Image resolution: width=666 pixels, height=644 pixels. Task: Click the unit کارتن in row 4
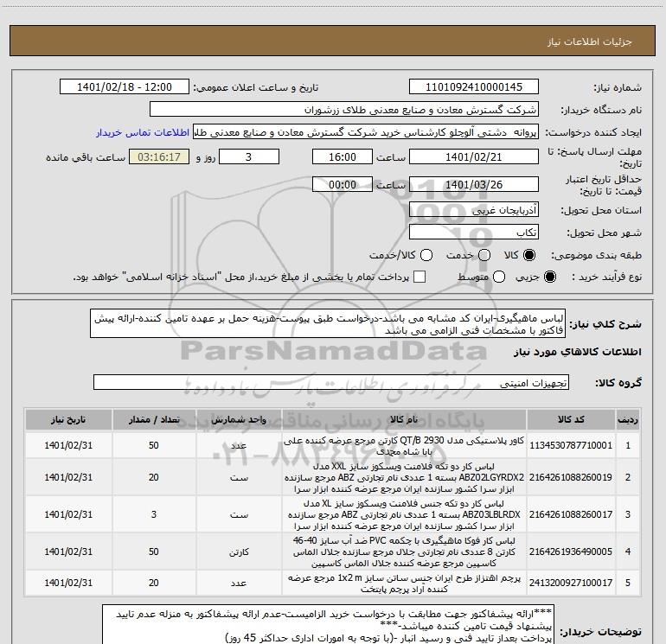(239, 552)
